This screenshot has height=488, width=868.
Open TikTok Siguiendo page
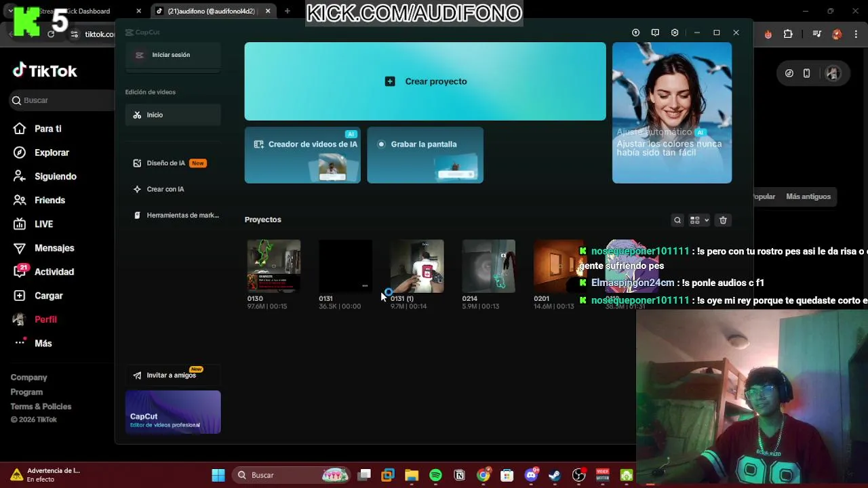55,176
